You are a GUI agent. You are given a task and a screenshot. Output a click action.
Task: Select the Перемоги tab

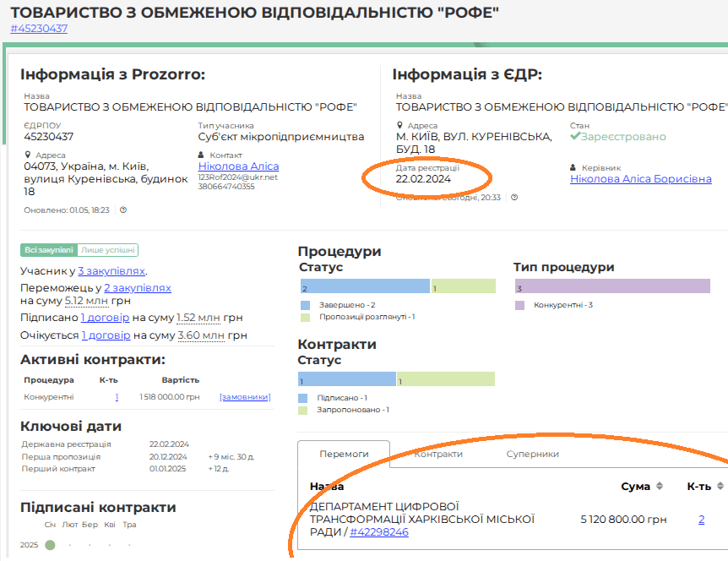pos(343,454)
